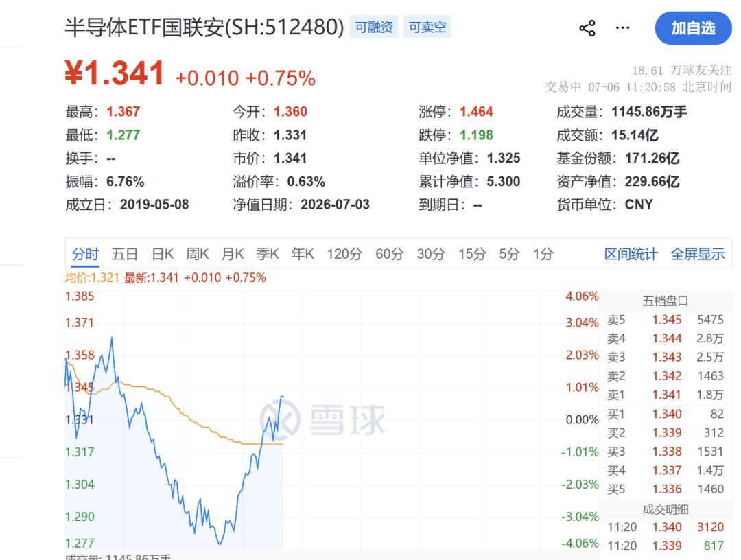Switch to the 120分 chart tab
Viewport: 741px width, 560px height.
(344, 254)
